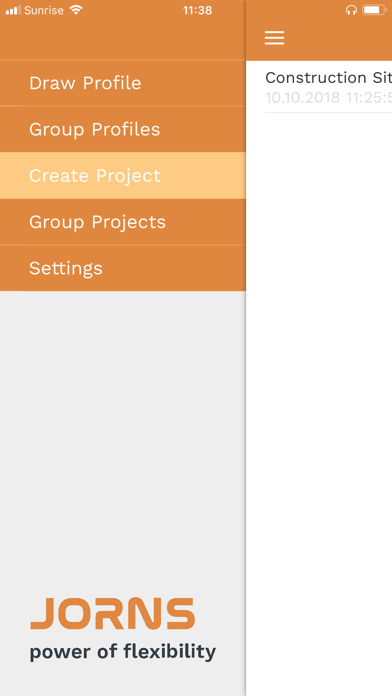Tap the Wi-Fi status icon
The width and height of the screenshot is (392, 696).
76,10
